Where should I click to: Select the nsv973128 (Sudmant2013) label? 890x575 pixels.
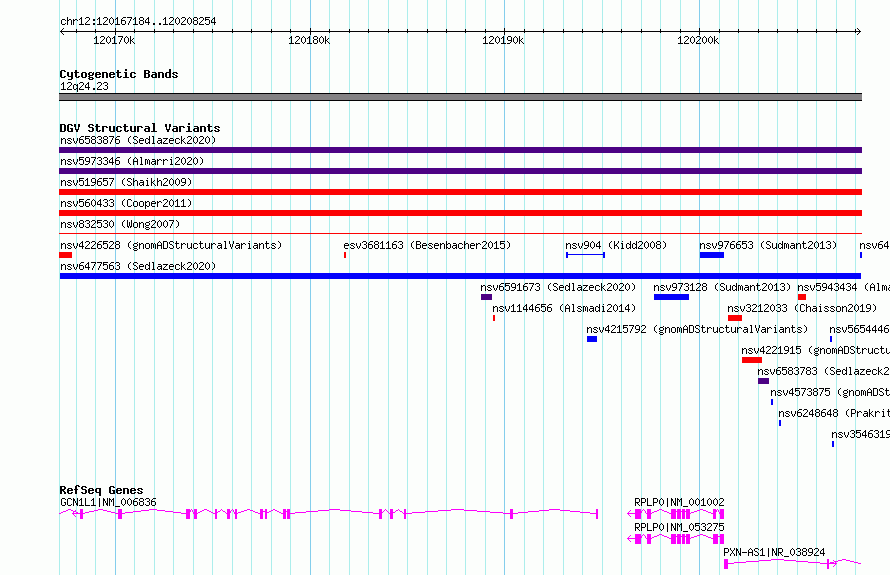coord(722,287)
